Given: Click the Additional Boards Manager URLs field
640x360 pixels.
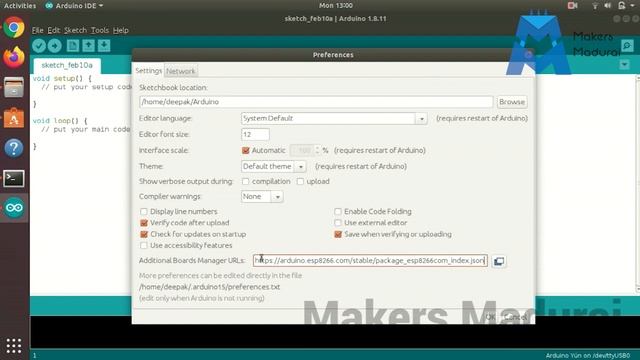Looking at the screenshot, I should coord(370,260).
